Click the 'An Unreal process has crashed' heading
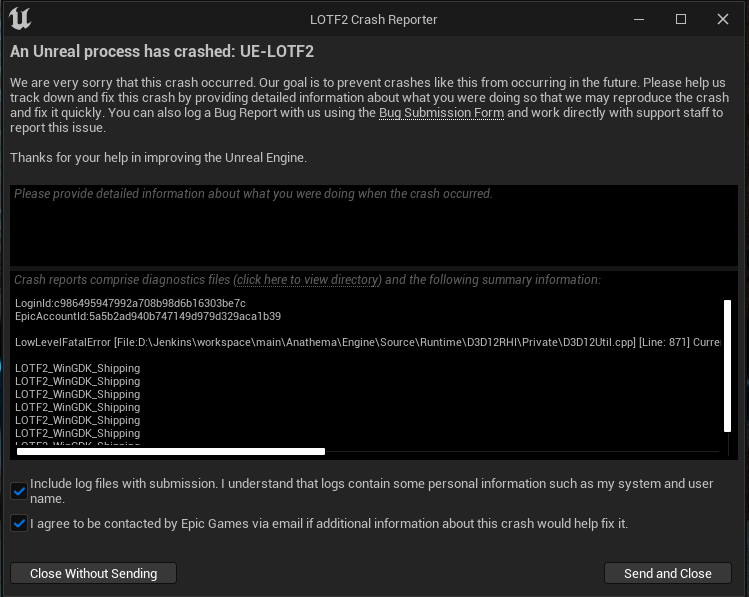This screenshot has width=749, height=597. point(161,51)
